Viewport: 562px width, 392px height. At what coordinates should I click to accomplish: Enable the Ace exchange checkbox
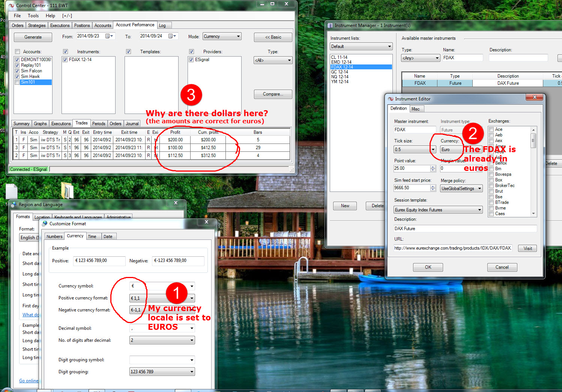[491, 129]
